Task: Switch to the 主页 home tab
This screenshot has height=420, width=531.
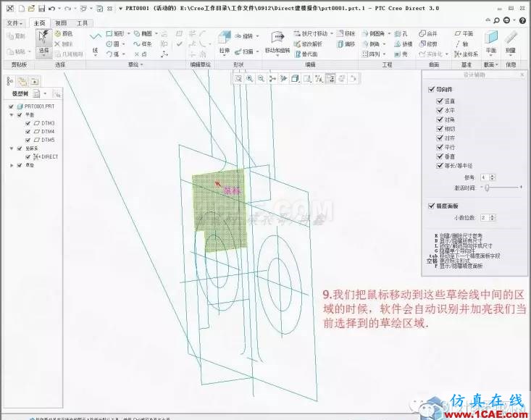Action: click(x=40, y=23)
